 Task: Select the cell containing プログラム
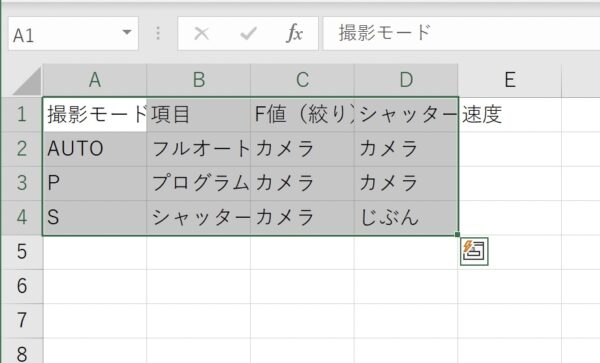point(199,183)
